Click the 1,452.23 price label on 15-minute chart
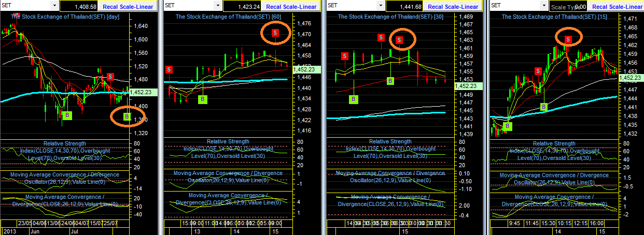644x235 pixels. pos(630,78)
